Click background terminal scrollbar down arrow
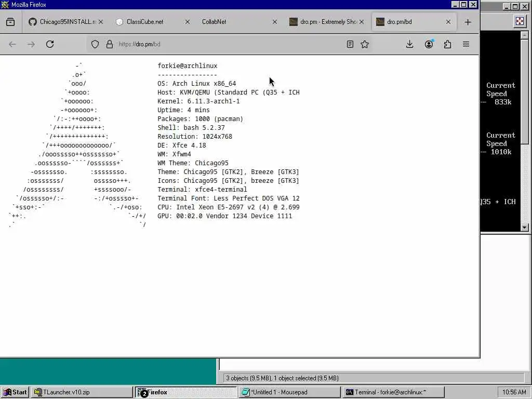The height and width of the screenshot is (399, 532). (x=525, y=228)
